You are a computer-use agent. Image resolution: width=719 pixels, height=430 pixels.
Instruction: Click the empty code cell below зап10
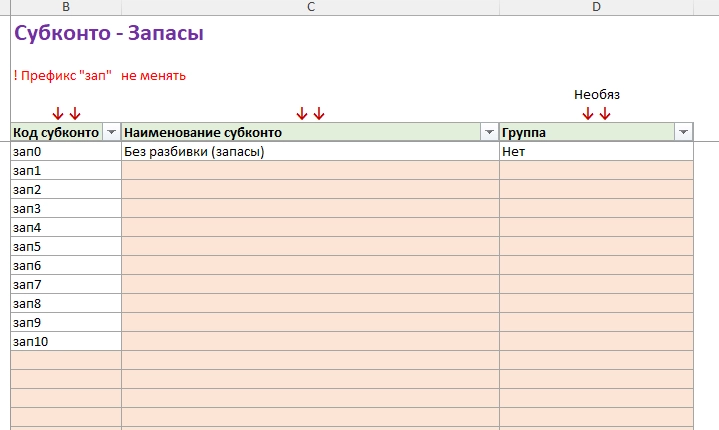tap(66, 360)
